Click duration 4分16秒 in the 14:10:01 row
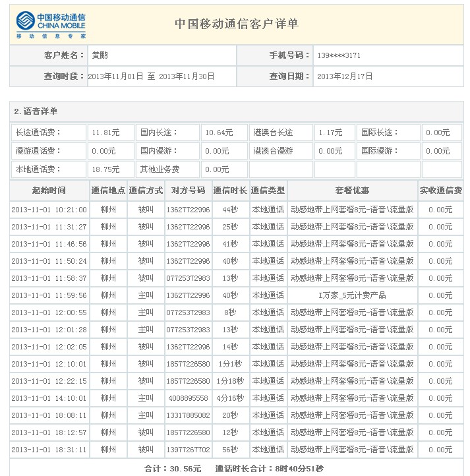The height and width of the screenshot is (476, 470). [x=230, y=398]
